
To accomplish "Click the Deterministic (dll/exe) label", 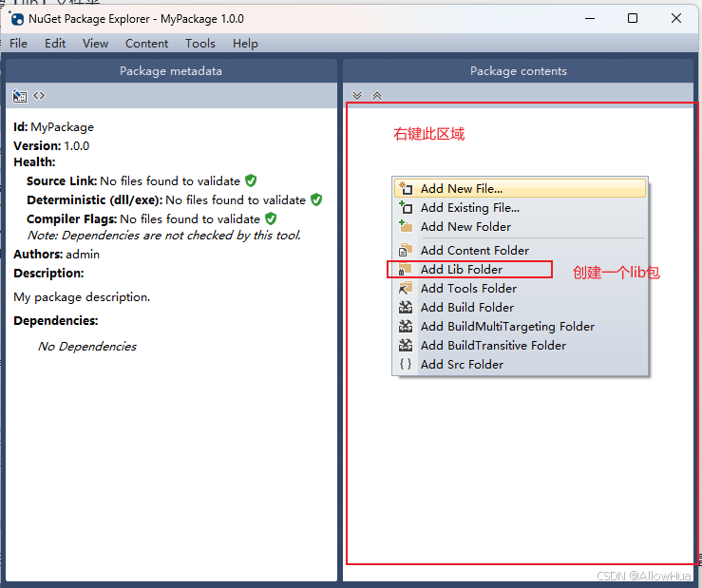I will (95, 199).
